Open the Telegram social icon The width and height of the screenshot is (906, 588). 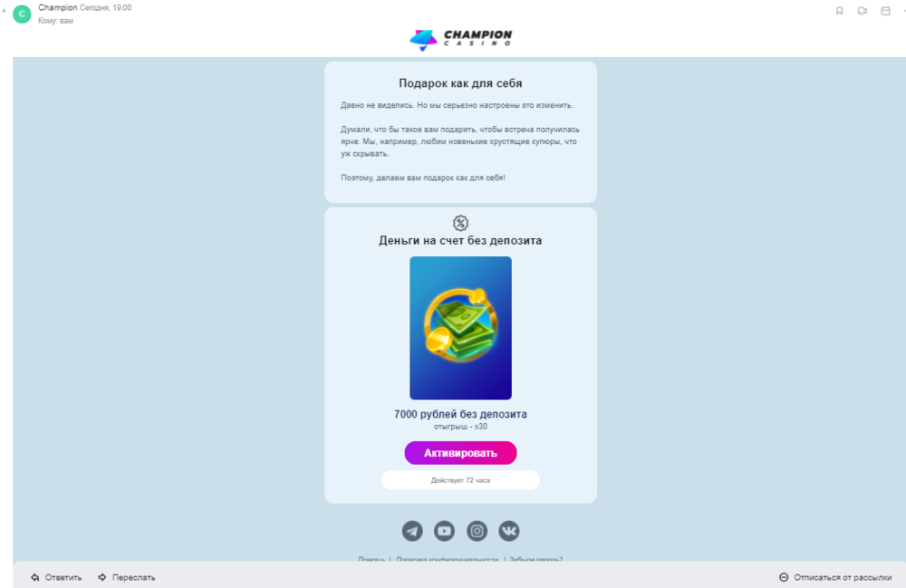412,531
